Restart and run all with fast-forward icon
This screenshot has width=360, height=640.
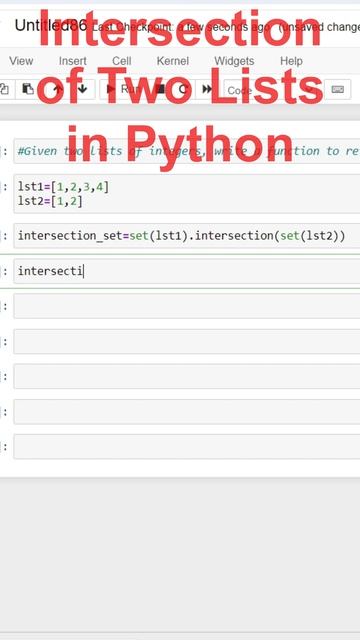point(207,89)
